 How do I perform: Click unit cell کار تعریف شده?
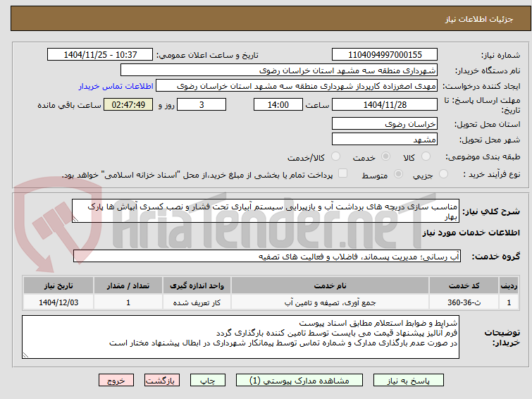click(x=197, y=302)
